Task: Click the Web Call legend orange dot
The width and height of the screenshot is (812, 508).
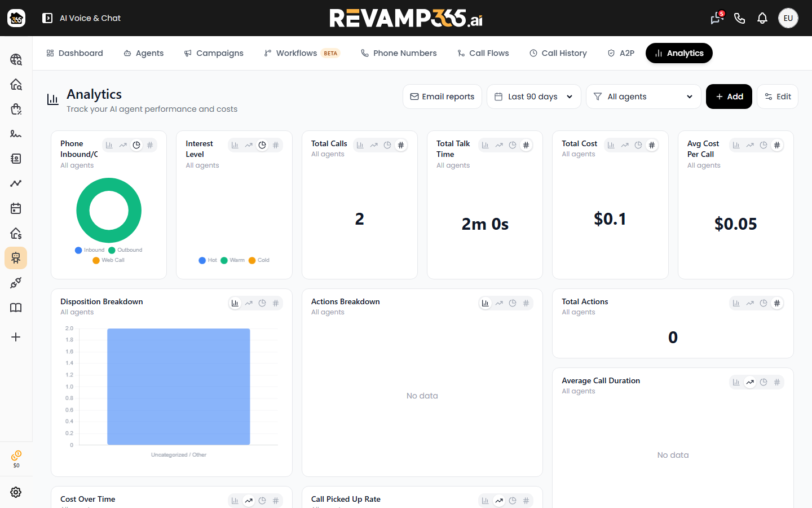Action: pos(96,260)
